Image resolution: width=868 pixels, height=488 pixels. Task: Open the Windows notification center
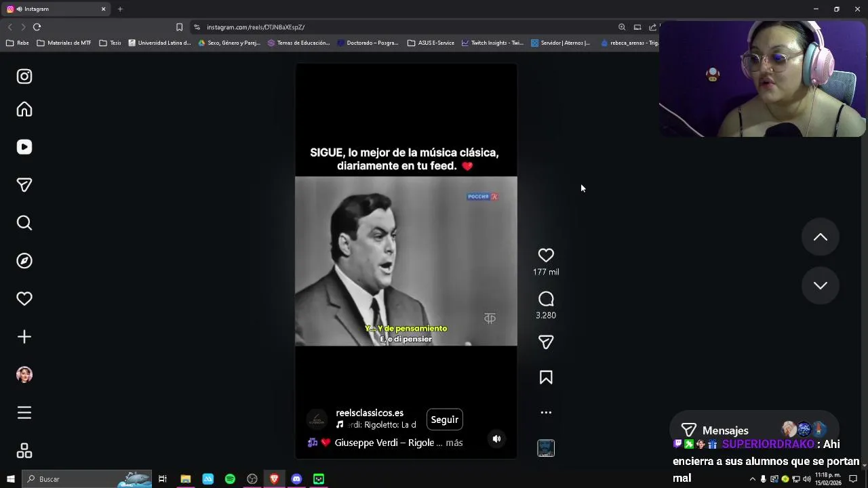click(853, 479)
